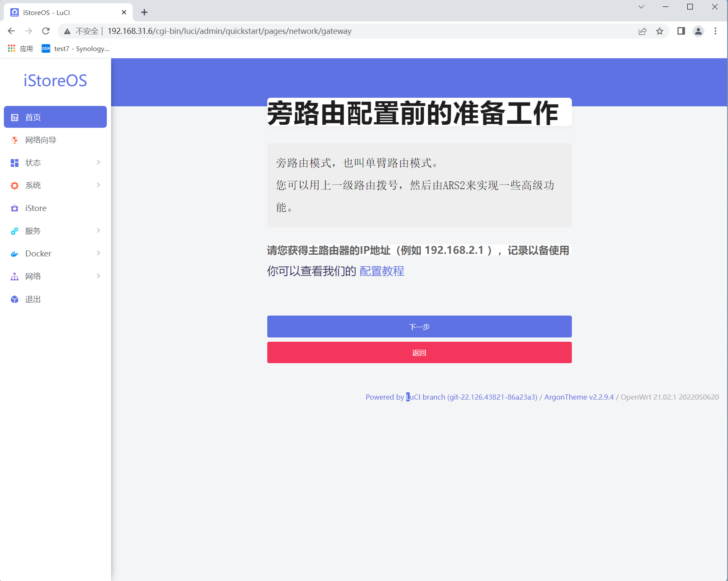Click the browser forward arrow
This screenshot has width=728, height=581.
tap(29, 31)
